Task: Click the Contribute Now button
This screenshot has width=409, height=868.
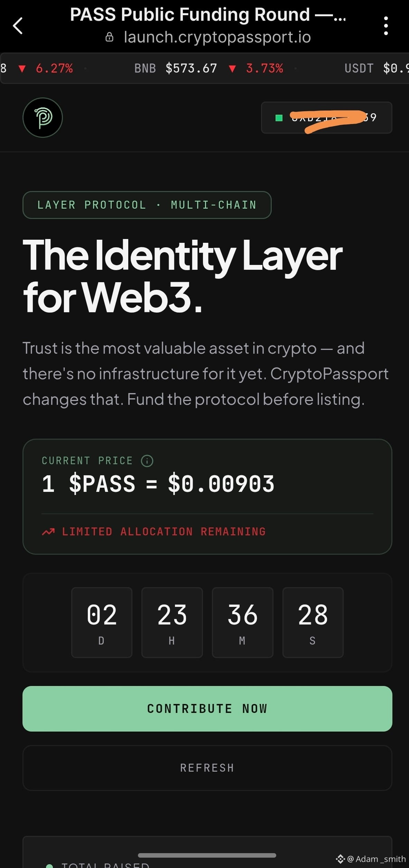Action: point(207,708)
